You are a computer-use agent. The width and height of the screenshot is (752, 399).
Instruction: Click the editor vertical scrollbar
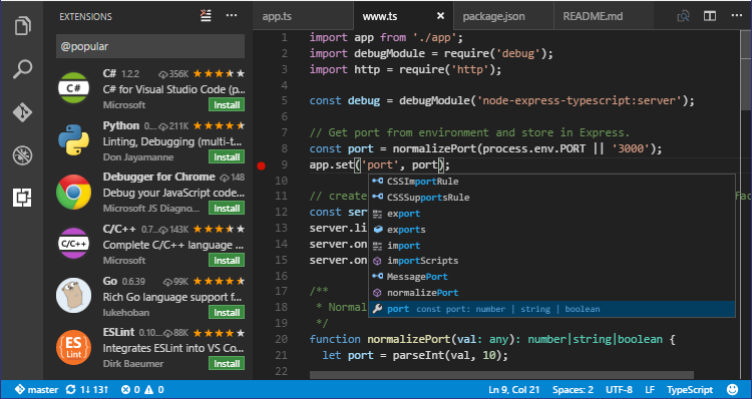(x=747, y=71)
